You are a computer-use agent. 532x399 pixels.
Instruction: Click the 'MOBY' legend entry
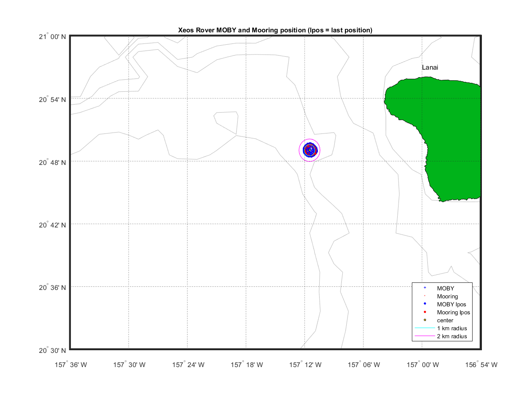click(446, 288)
